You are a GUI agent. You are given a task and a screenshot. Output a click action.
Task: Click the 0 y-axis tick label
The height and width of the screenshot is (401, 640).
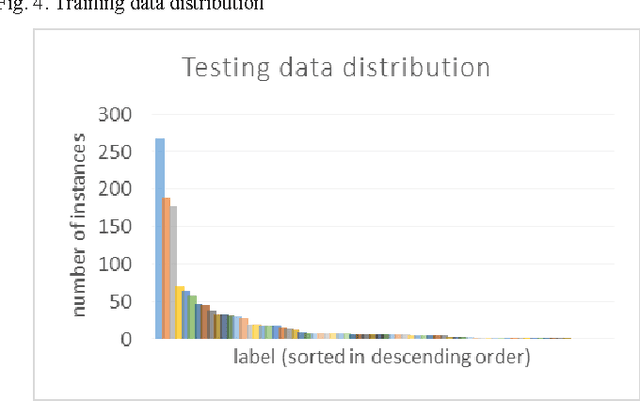click(127, 339)
